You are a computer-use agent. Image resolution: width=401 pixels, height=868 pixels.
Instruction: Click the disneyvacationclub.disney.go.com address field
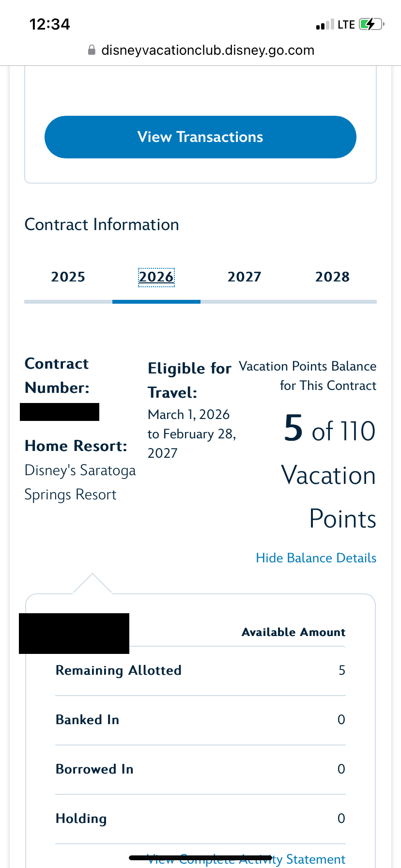[207, 50]
